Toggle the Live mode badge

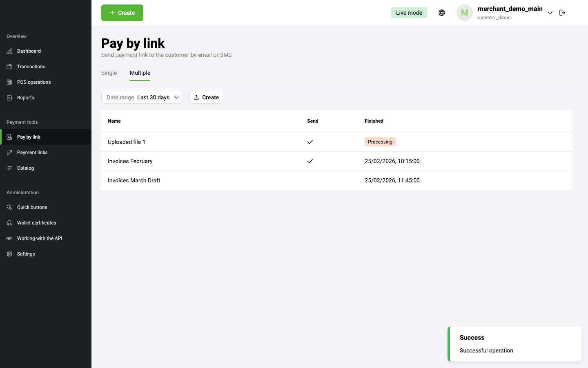click(x=409, y=13)
